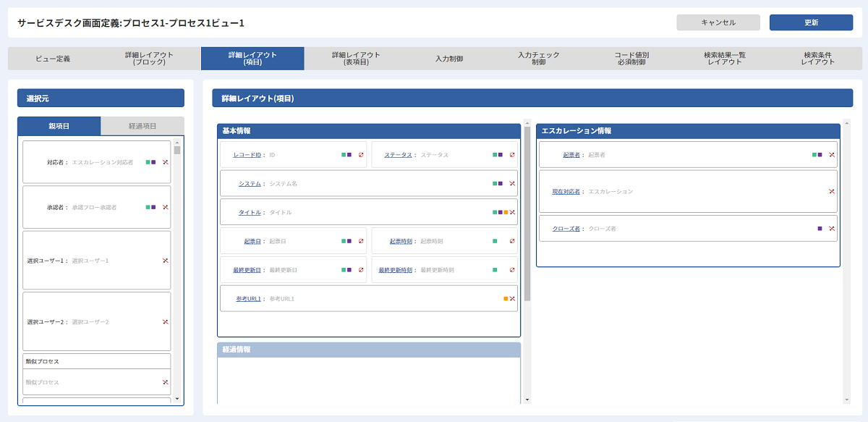Screen dimensions: 868x422
Task: Click the キャンセル button
Action: pos(718,22)
